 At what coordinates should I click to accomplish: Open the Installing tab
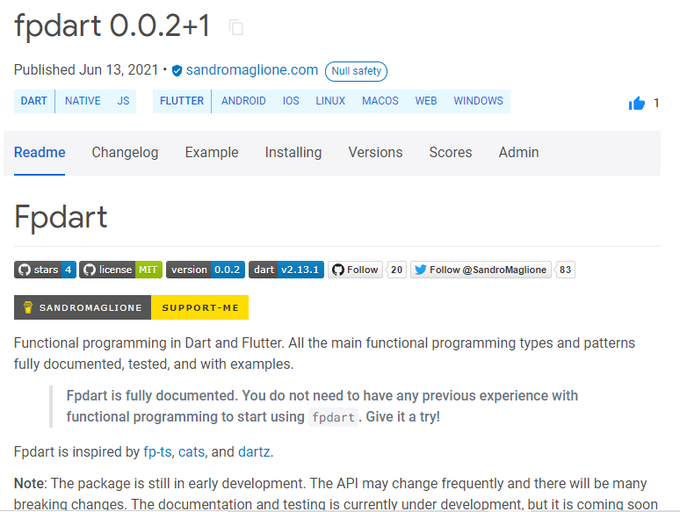pos(293,153)
